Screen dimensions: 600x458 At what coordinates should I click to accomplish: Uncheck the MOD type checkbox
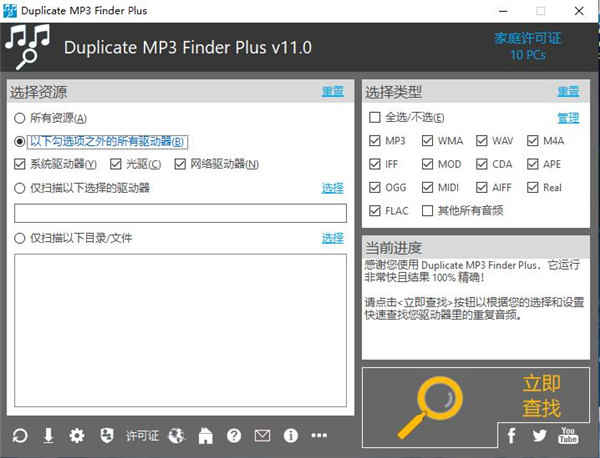tap(427, 164)
